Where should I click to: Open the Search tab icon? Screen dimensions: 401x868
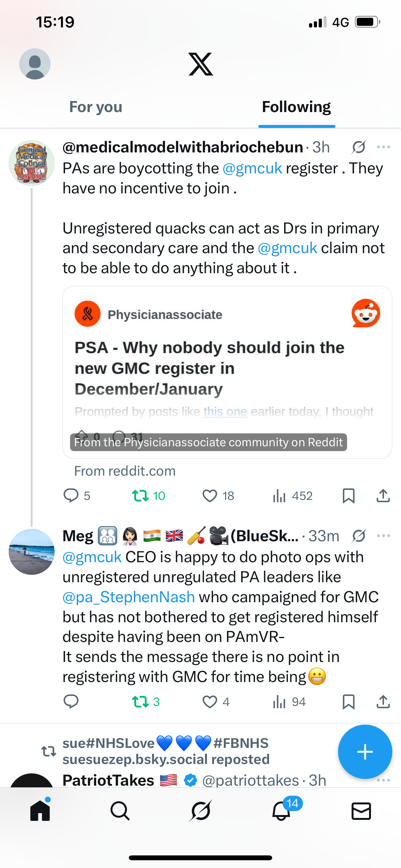coord(120,811)
